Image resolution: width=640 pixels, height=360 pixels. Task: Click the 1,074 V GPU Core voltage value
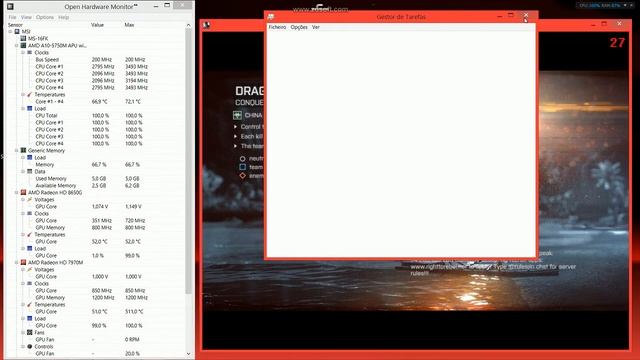(100, 207)
